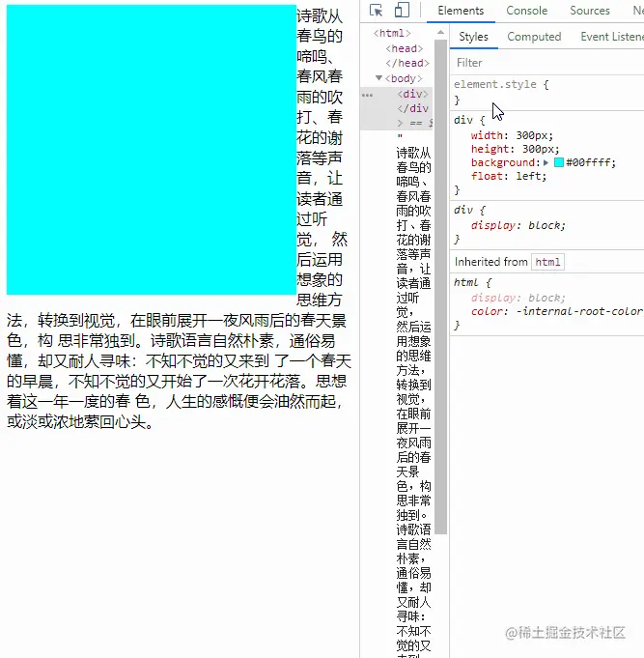Screen dimensions: 644x658
Task: Collapse the body node triangle
Action: pos(379,78)
